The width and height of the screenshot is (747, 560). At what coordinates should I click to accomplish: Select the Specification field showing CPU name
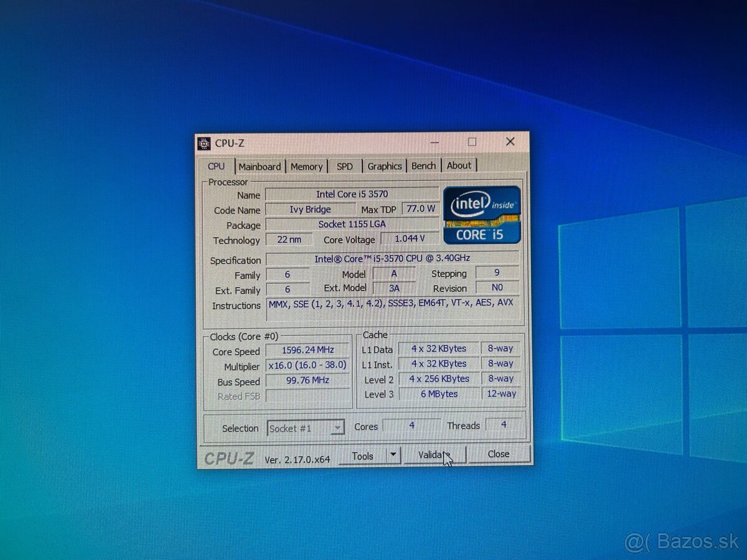click(392, 259)
